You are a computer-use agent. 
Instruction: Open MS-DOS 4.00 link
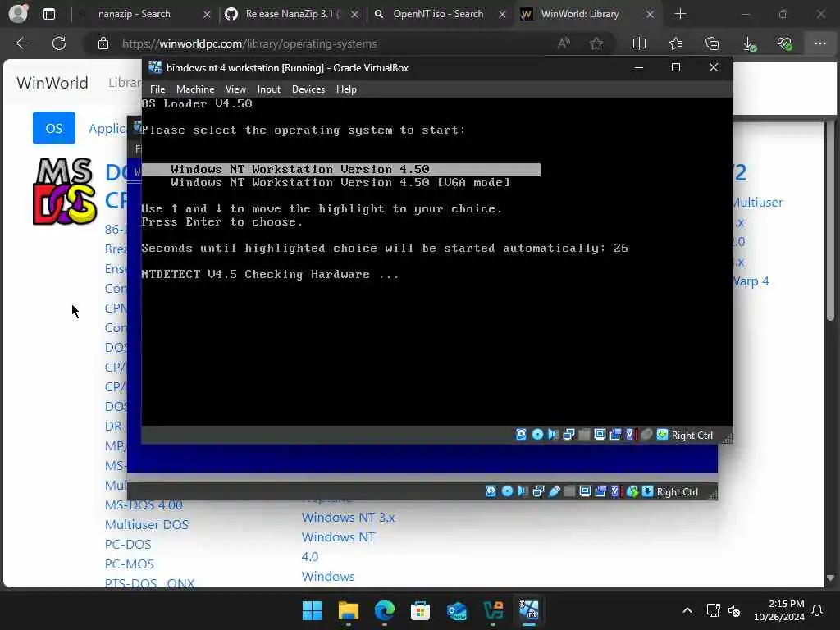[144, 504]
